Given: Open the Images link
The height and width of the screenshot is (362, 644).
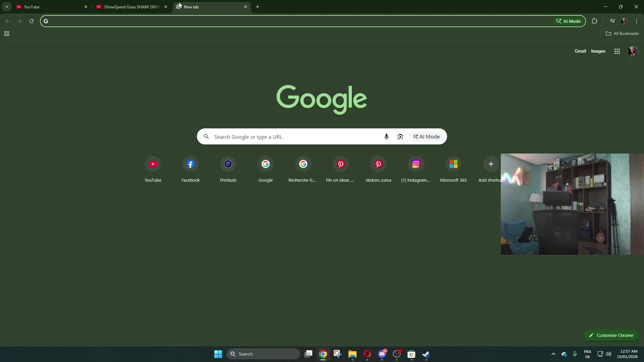Looking at the screenshot, I should (598, 51).
